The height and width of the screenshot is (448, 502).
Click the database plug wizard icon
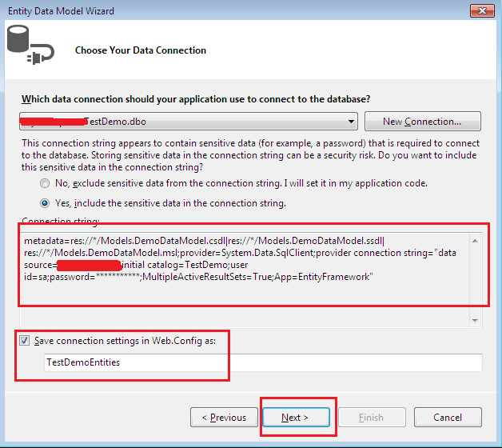30,45
